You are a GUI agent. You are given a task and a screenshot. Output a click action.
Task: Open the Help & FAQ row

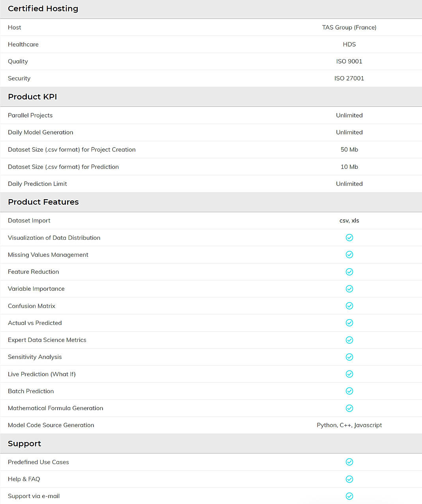(24, 479)
